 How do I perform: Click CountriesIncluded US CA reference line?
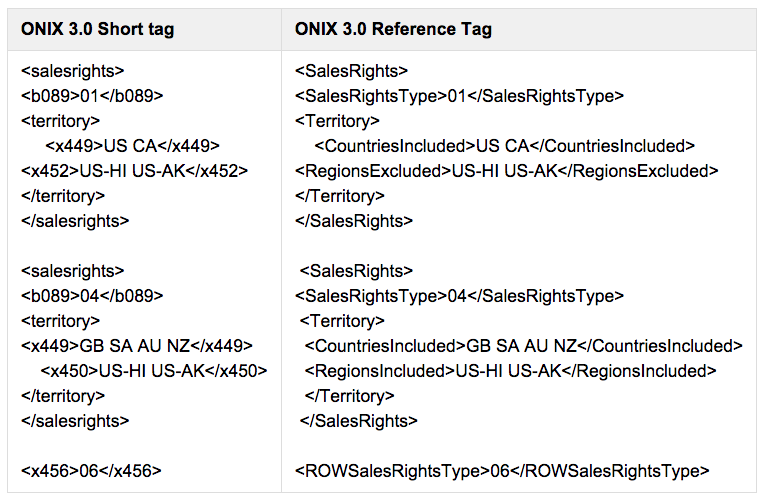(505, 146)
